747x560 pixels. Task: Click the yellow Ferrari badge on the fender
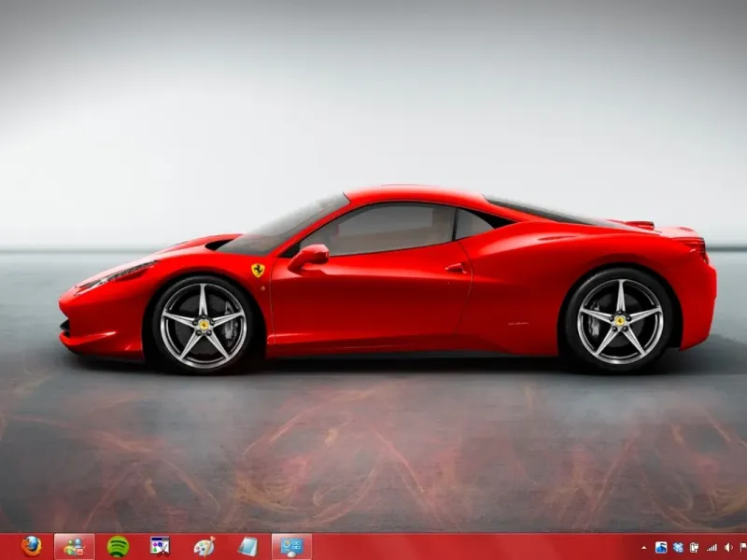pos(258,270)
